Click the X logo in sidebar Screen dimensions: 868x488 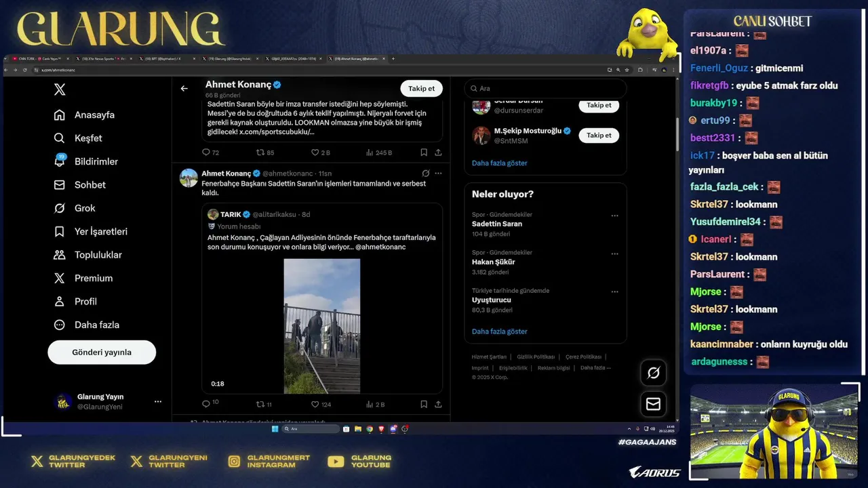click(60, 89)
